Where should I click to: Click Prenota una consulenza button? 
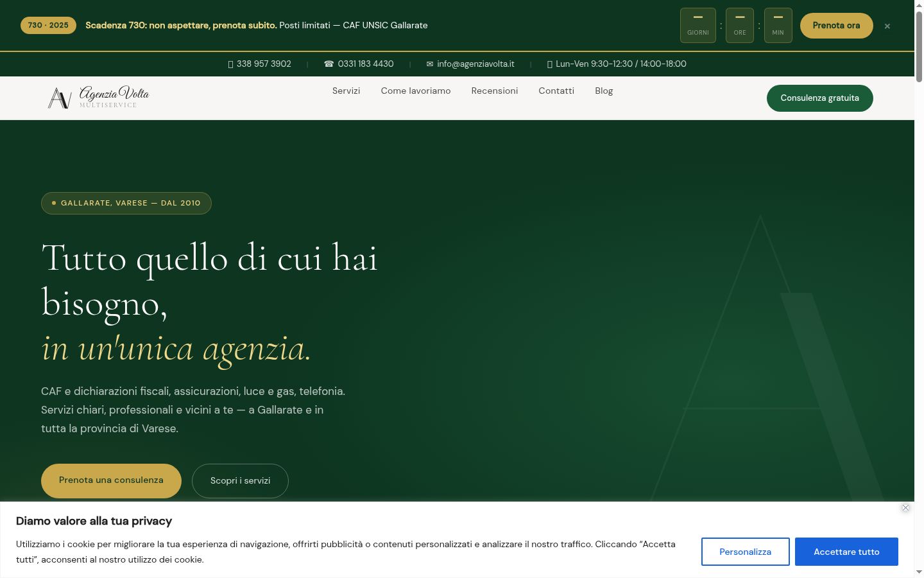coord(111,481)
